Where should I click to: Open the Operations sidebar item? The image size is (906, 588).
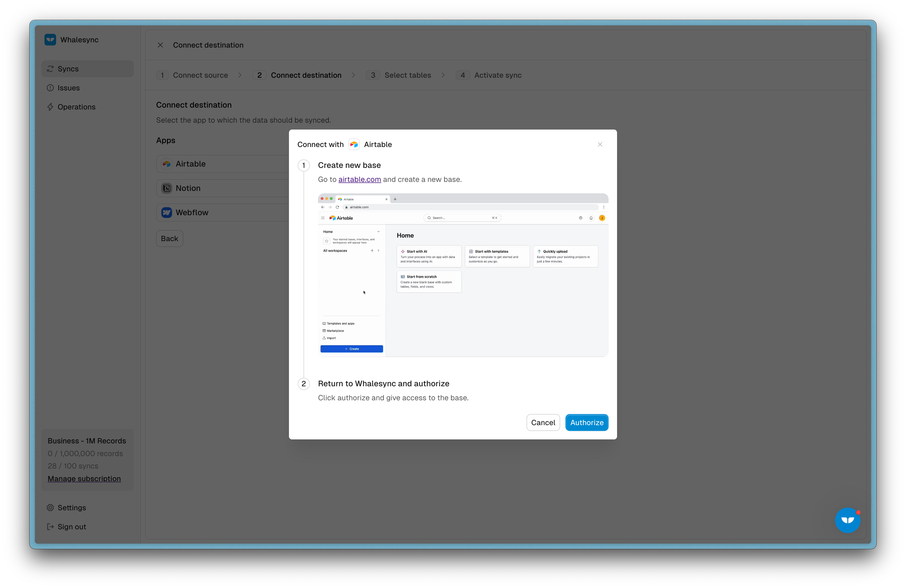point(87,107)
